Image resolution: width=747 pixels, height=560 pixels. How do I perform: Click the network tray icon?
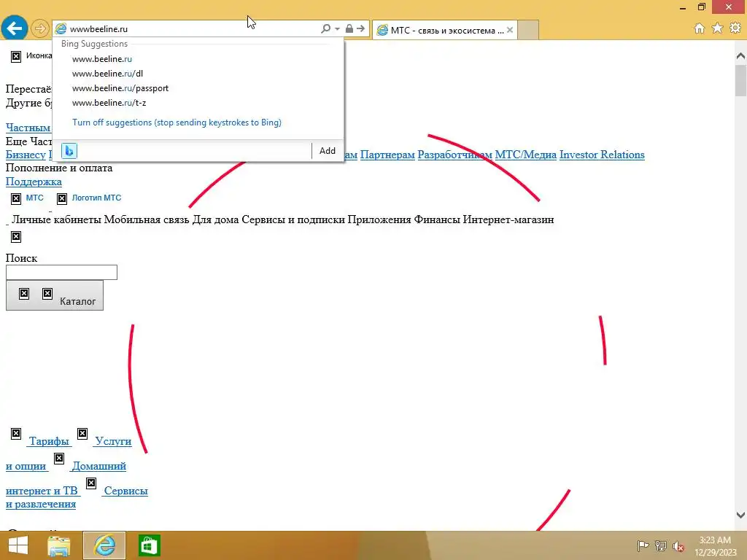point(661,546)
